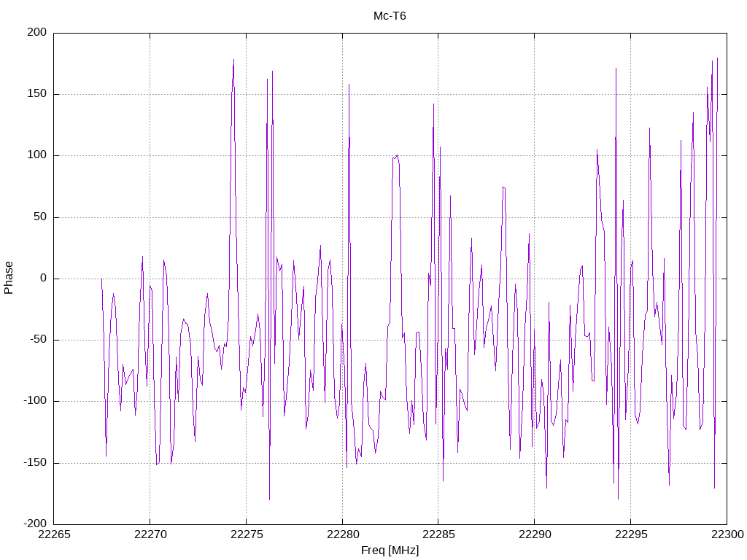Click the 22265 x-axis tick label

point(54,534)
